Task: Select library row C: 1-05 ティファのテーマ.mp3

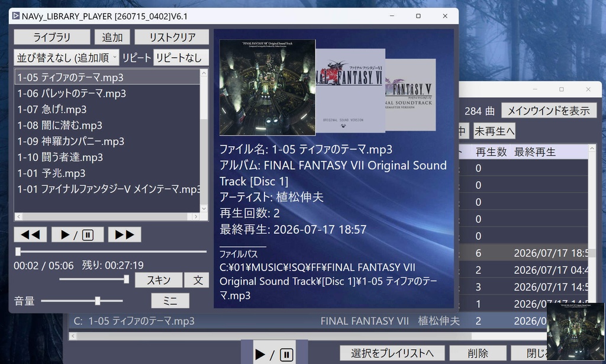Action: [x=308, y=321]
